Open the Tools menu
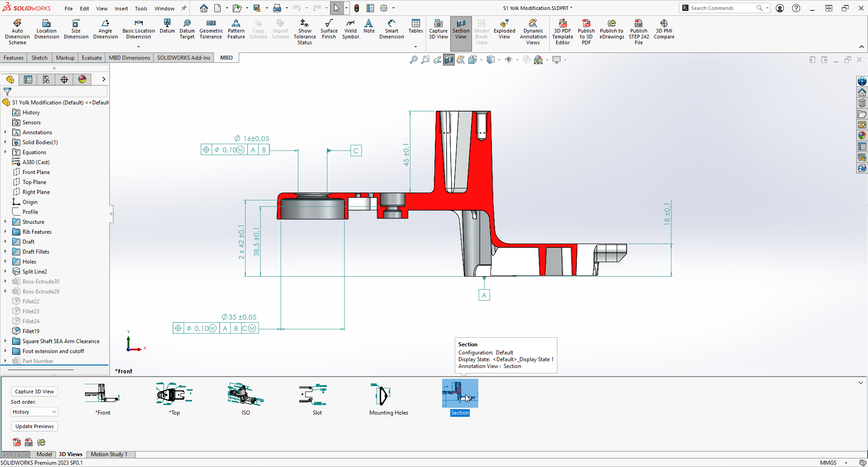Screen dimensions: 868x467 pos(141,8)
